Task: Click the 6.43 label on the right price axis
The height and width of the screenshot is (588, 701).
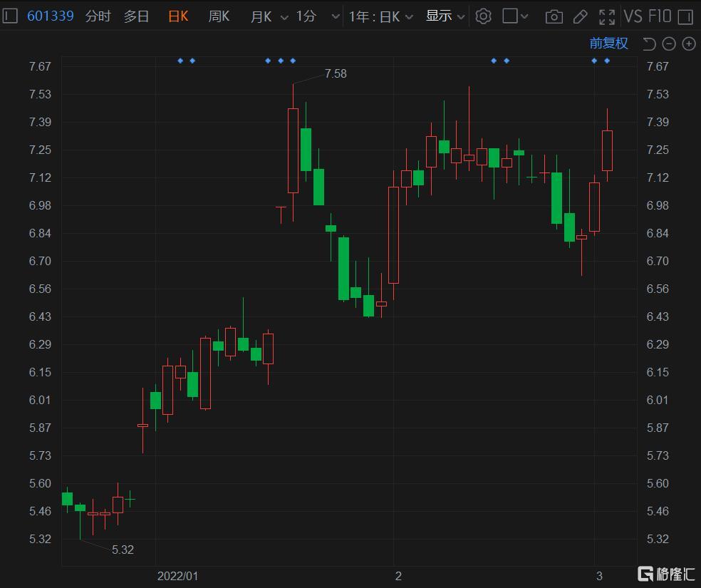Action: click(658, 316)
